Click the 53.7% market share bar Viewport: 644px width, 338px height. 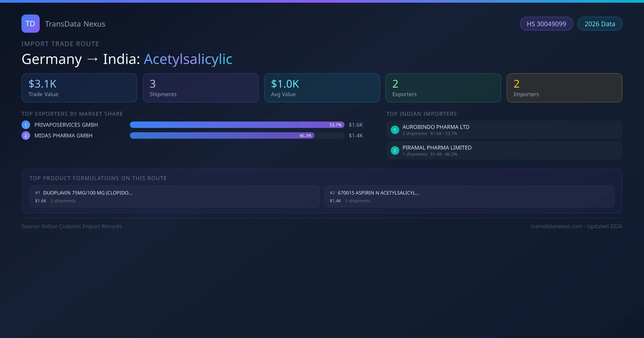click(237, 125)
